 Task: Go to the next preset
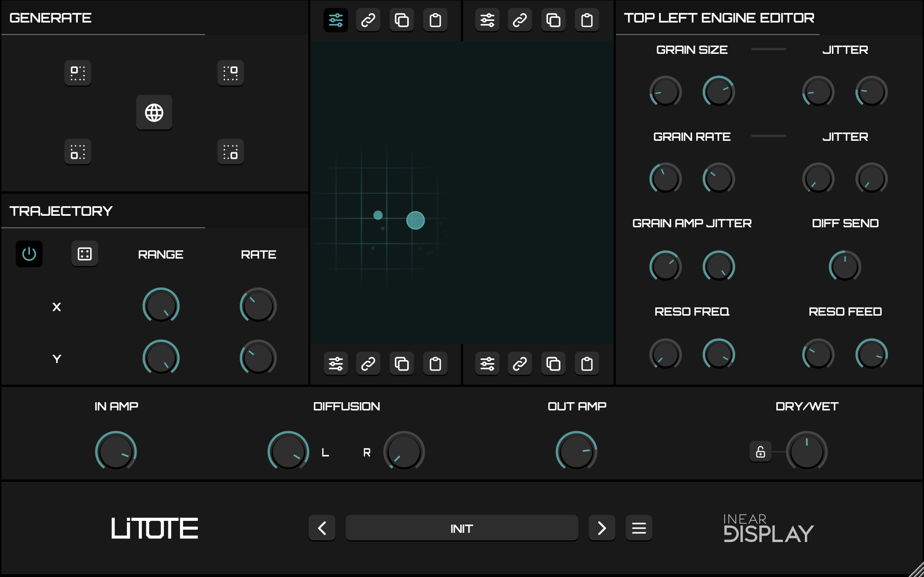click(x=601, y=528)
